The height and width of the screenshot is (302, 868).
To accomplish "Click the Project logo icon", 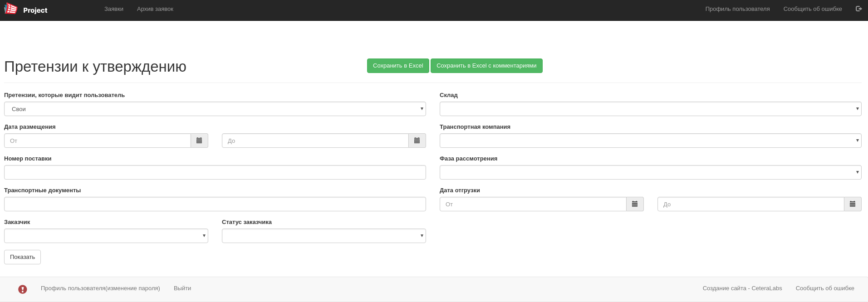I will point(11,9).
